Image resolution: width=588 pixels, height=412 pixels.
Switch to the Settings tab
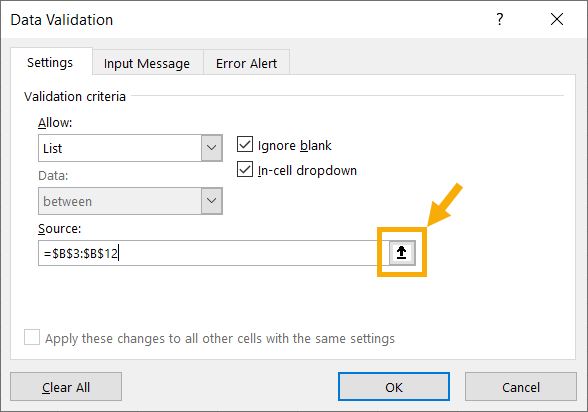click(50, 63)
